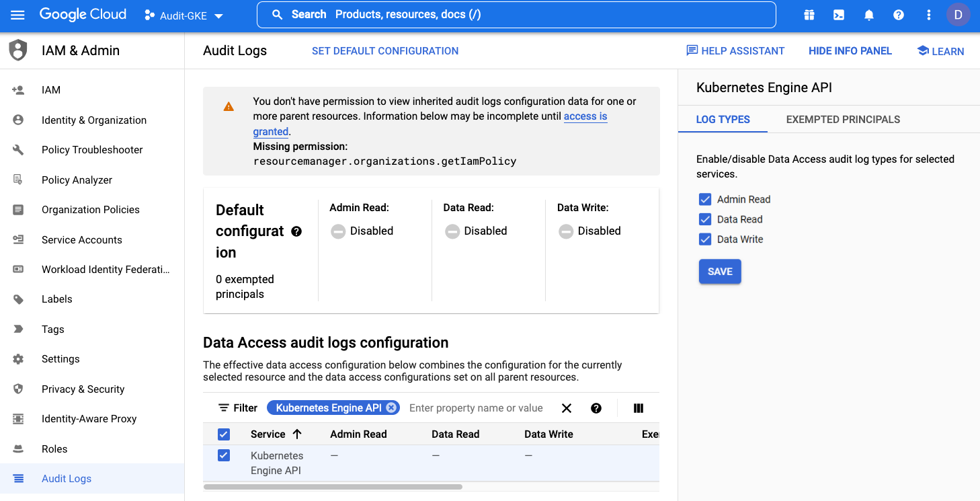
Task: Open the main navigation hamburger menu
Action: click(17, 15)
